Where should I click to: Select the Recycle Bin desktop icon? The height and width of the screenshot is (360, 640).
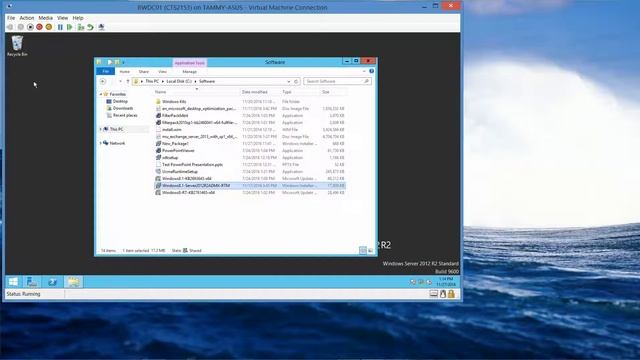17,46
